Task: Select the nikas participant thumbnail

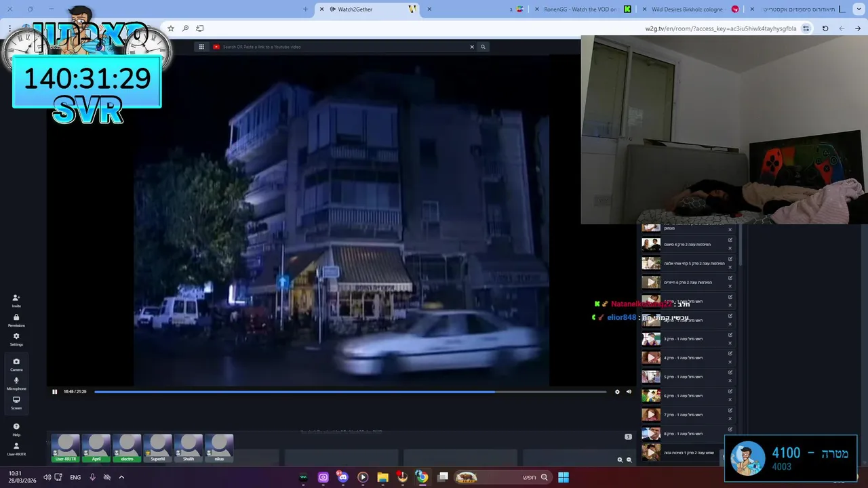Action: click(x=219, y=449)
